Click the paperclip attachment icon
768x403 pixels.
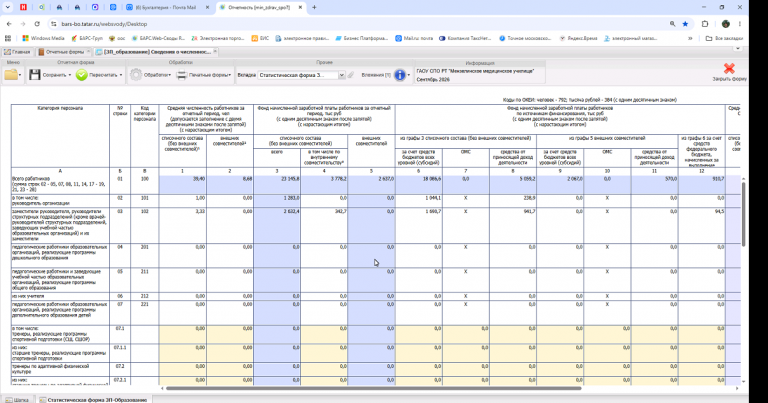click(351, 75)
